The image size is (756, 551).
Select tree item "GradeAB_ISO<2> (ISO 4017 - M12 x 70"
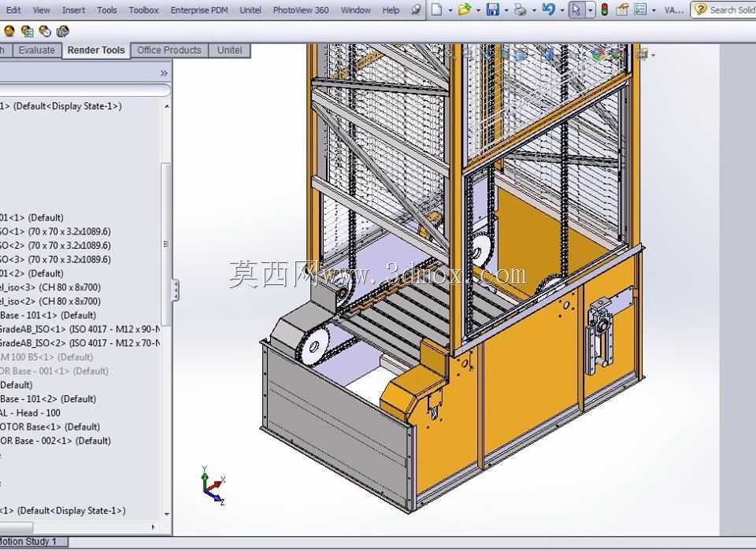click(x=80, y=343)
